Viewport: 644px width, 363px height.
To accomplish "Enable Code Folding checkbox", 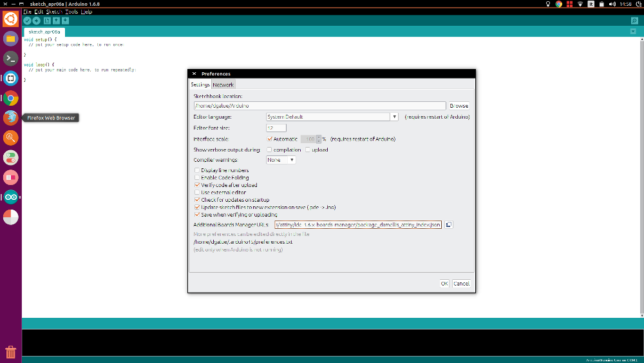I will [197, 177].
